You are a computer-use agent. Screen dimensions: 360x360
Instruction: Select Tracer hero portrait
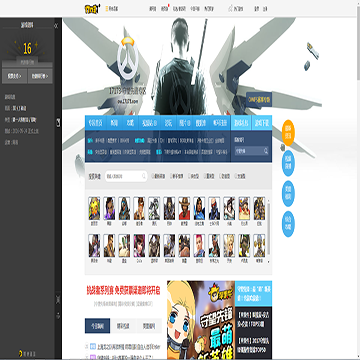[x=139, y=208]
